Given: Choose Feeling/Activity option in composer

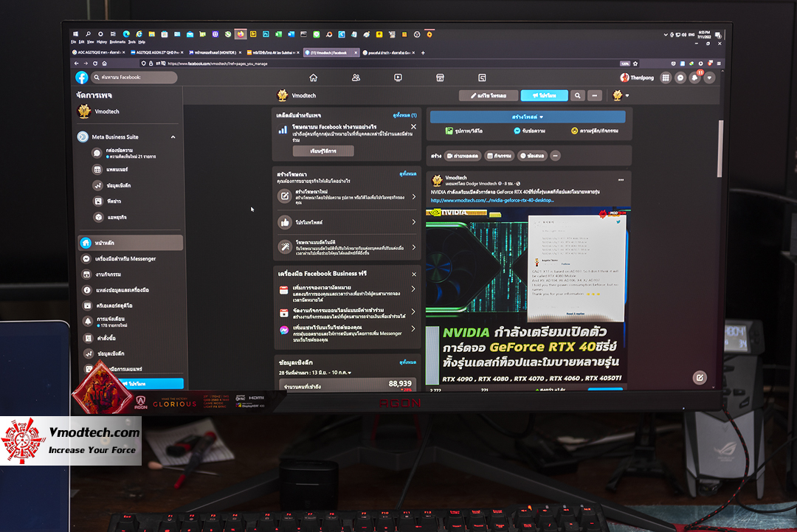Looking at the screenshot, I should [x=595, y=131].
